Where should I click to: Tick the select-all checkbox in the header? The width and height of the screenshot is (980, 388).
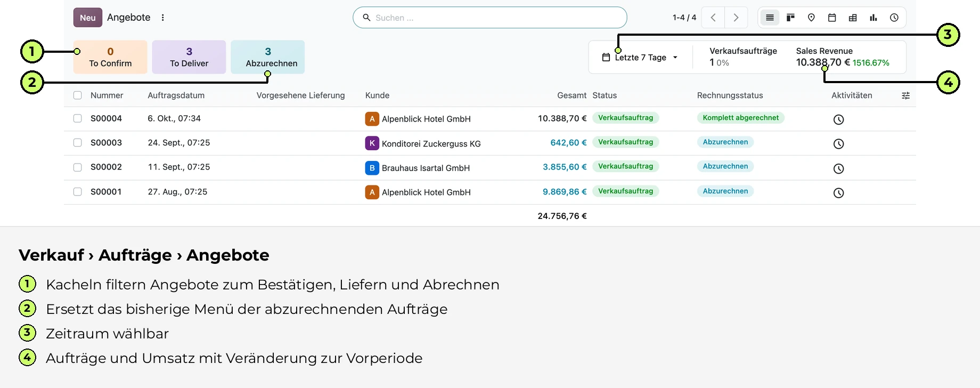[78, 95]
